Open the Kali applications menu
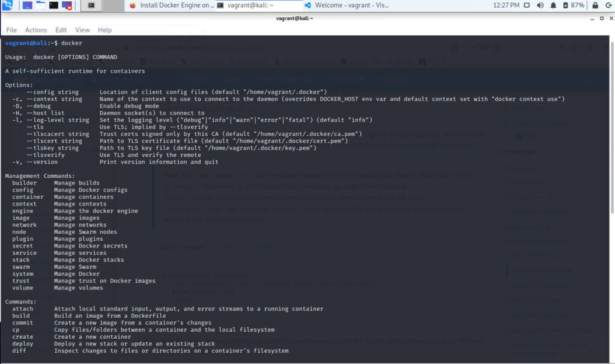Screen dimensions: 615x364 point(7,5)
